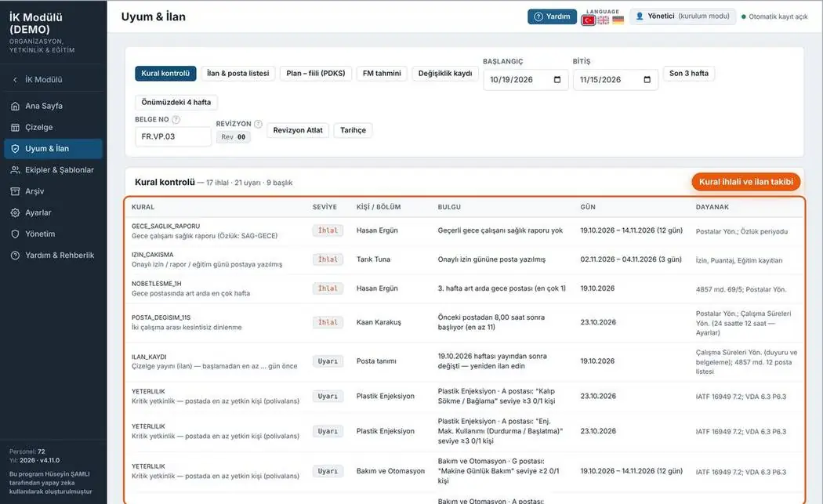The height and width of the screenshot is (504, 823).
Task: Select the IZIN_CAKISMA rule text
Action: tap(152, 255)
